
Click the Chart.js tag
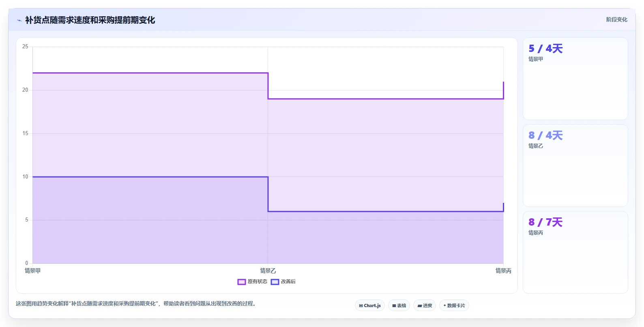pyautogui.click(x=370, y=305)
